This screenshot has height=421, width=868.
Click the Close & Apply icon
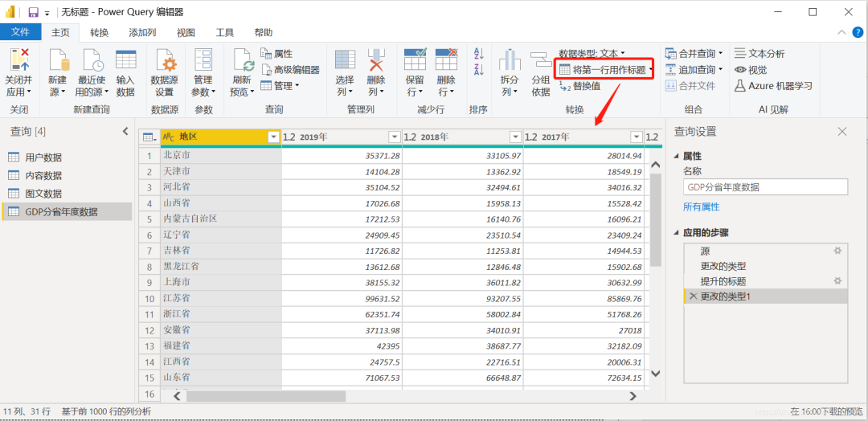[x=18, y=60]
